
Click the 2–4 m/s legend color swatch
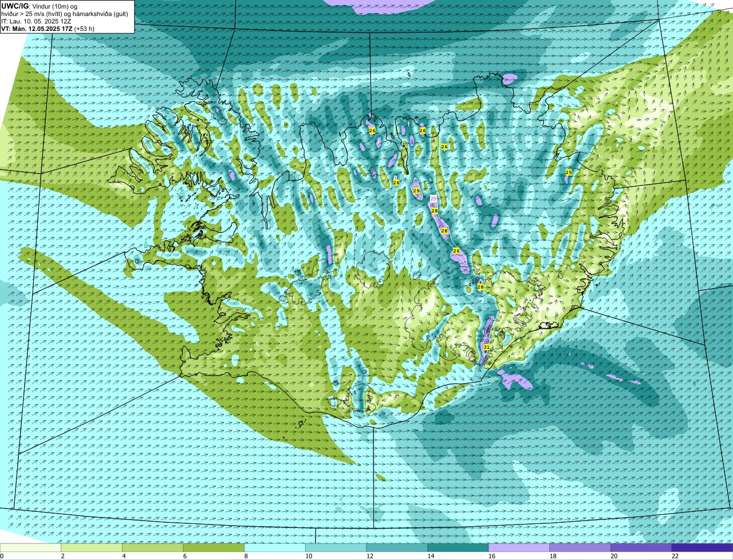coord(92,547)
